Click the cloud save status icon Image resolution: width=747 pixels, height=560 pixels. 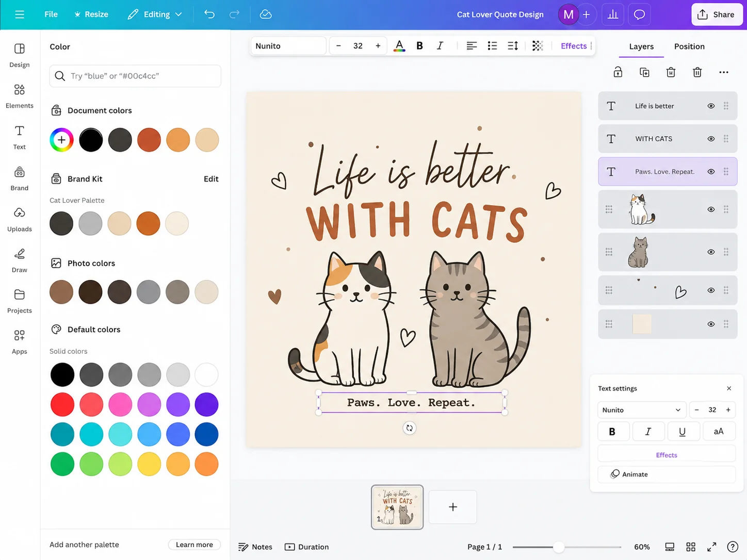266,14
